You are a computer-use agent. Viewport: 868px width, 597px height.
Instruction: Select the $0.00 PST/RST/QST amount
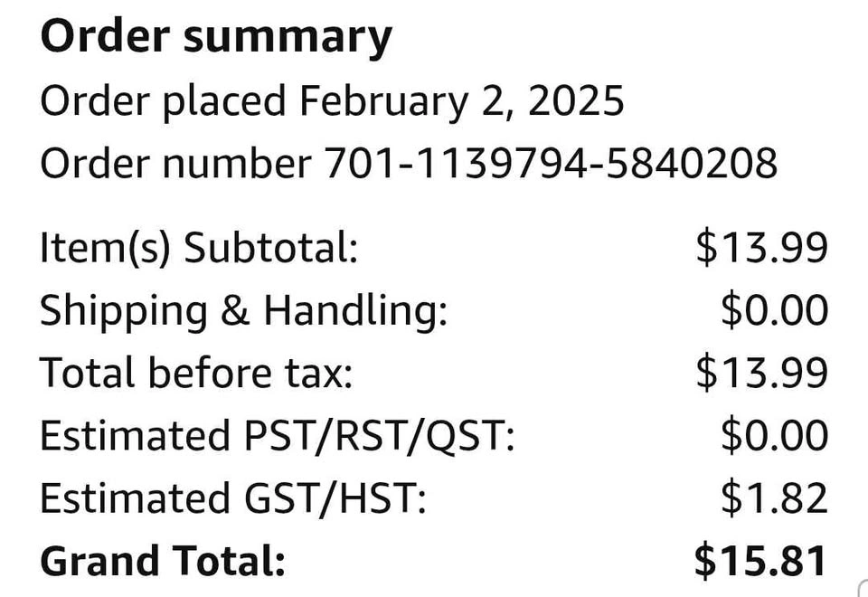(774, 435)
